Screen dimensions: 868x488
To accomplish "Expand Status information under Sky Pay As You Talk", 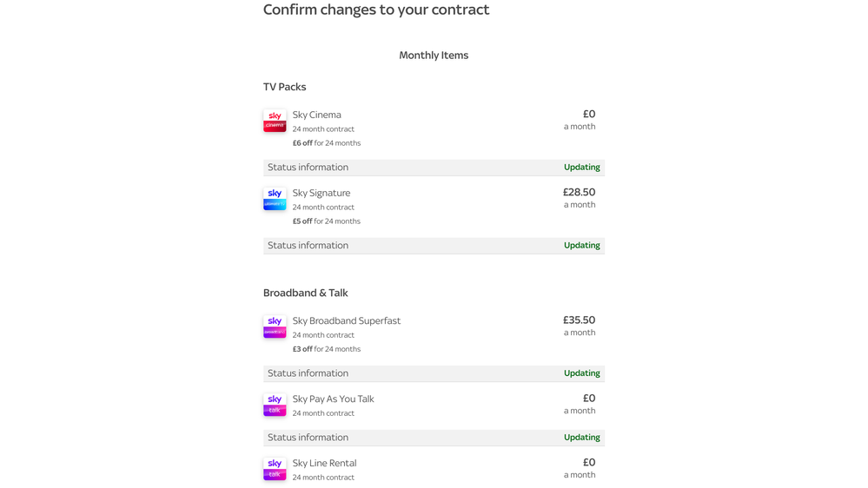I will tap(434, 438).
